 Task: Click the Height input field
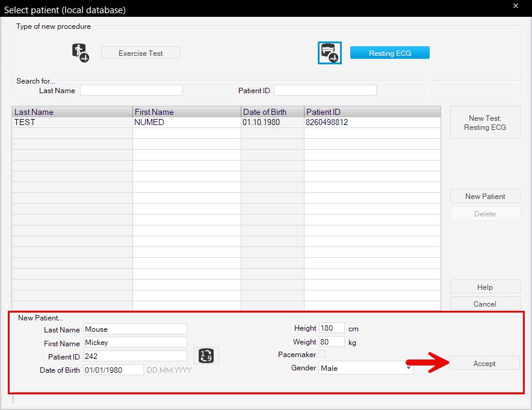pyautogui.click(x=332, y=328)
